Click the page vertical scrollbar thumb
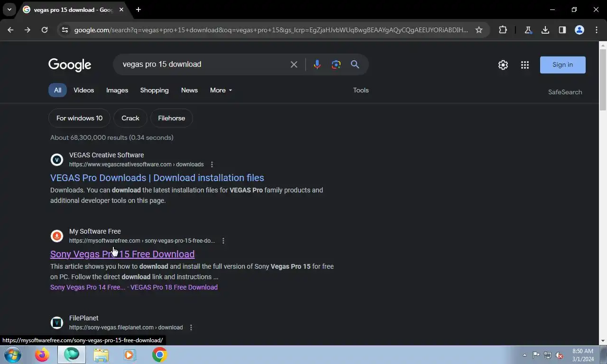The height and width of the screenshot is (364, 607). click(x=603, y=81)
